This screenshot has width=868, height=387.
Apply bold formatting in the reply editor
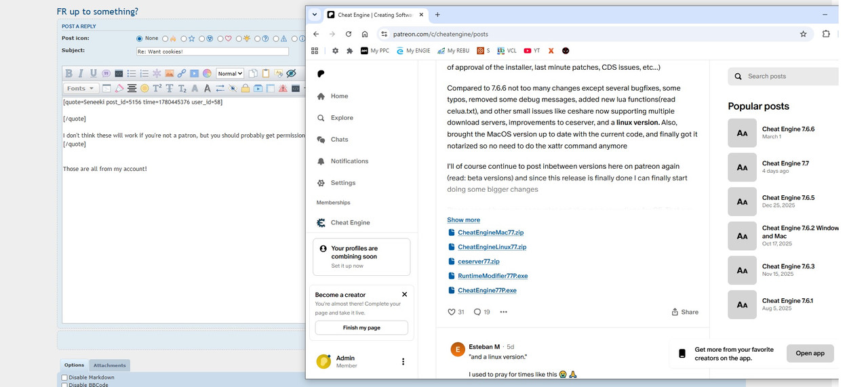tap(68, 73)
